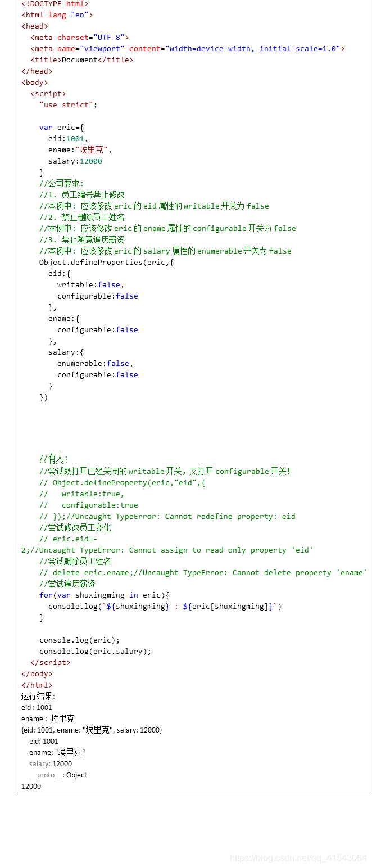Click the // delete eric.ename; comment line

pyautogui.click(x=203, y=572)
